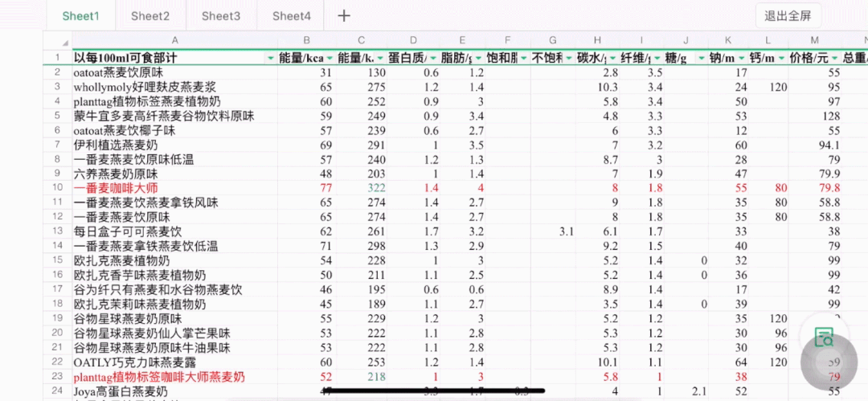Select cell 谷物星球燕麦奶仙人掌芒果味

click(174, 333)
